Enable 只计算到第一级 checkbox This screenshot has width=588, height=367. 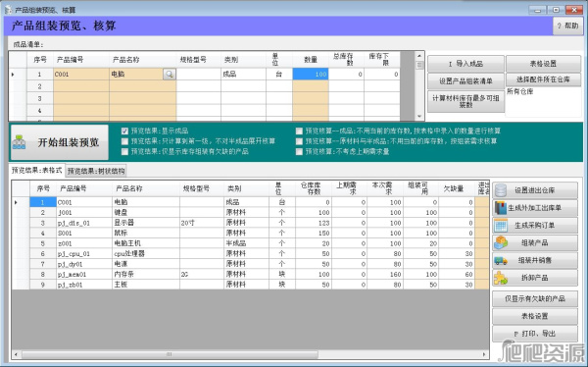(x=124, y=141)
